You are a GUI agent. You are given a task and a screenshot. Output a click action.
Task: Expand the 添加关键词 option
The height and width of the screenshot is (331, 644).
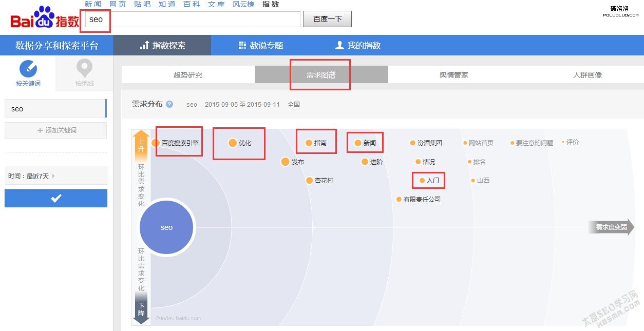(55, 131)
